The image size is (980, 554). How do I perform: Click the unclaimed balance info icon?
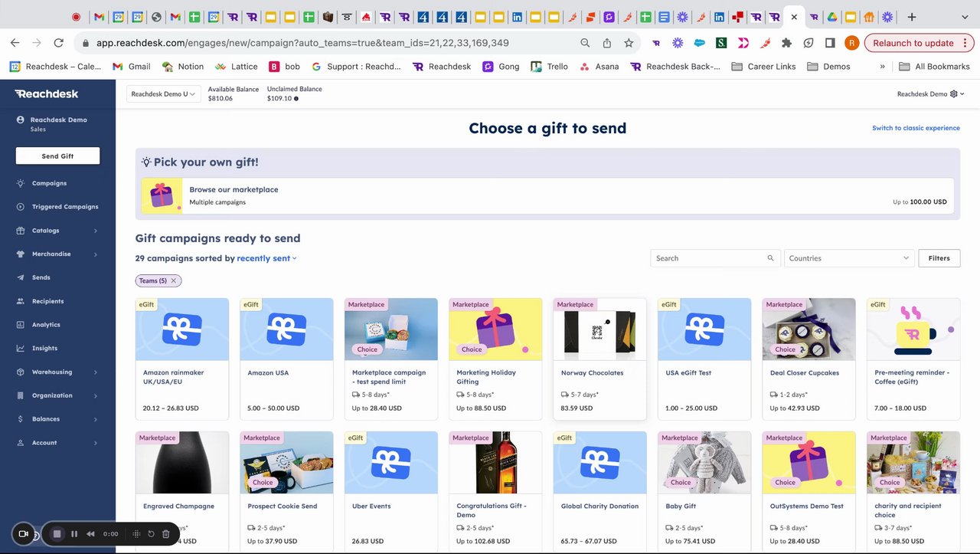296,99
